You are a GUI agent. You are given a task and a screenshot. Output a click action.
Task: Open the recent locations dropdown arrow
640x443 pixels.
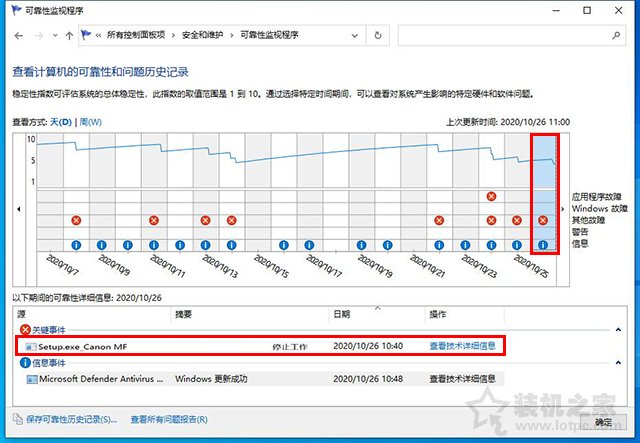tap(55, 36)
